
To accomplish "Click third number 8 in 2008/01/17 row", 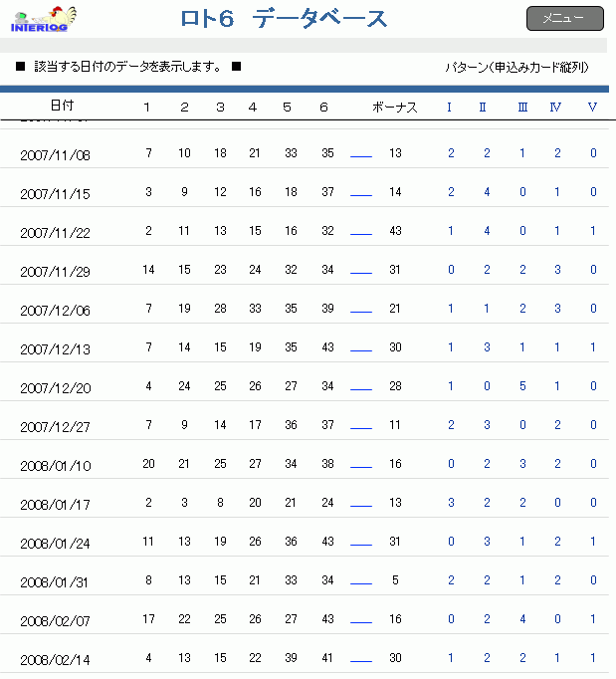I will coord(220,503).
